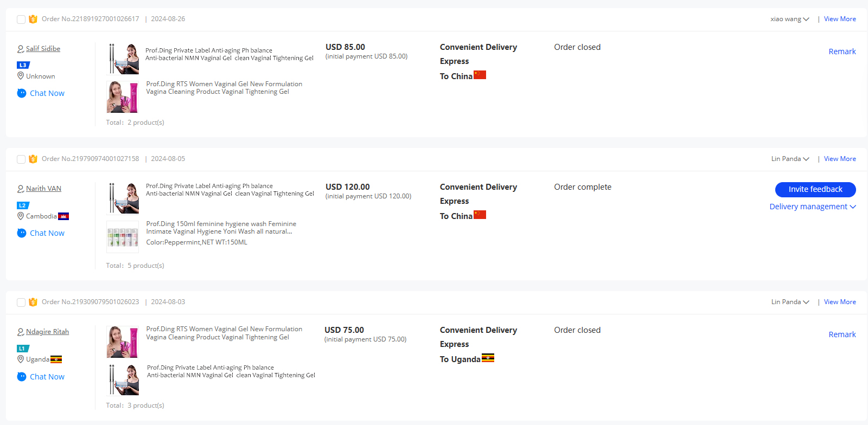Click trade assurance shield icon on order 221891927001026617
Viewport: 868px width, 425px height.
click(x=33, y=19)
